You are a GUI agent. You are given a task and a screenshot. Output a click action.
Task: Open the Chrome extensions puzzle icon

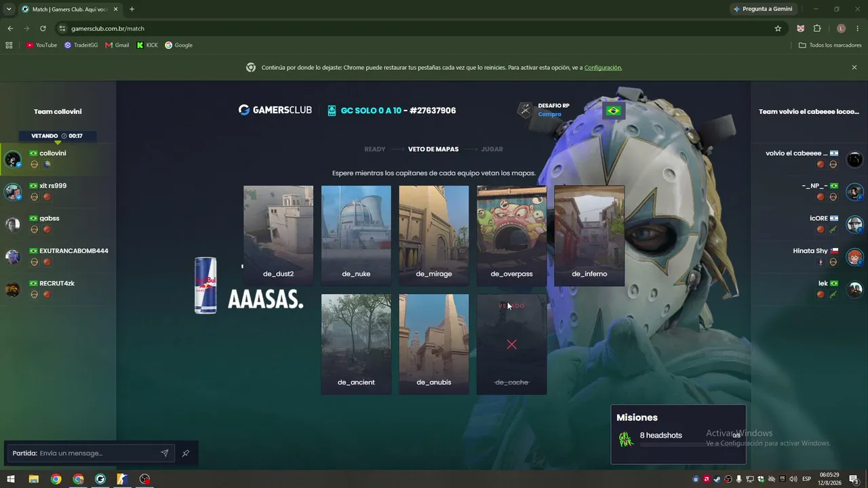point(817,28)
